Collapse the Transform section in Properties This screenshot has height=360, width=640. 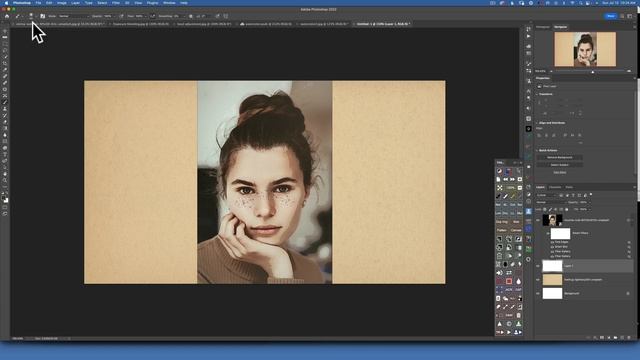[537, 94]
